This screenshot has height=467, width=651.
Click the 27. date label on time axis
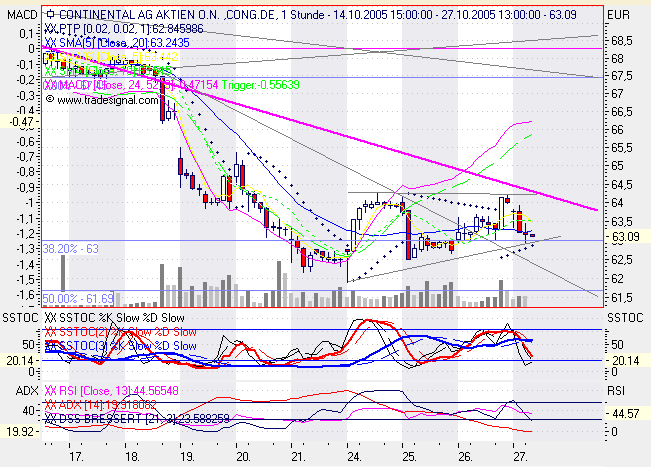521,457
